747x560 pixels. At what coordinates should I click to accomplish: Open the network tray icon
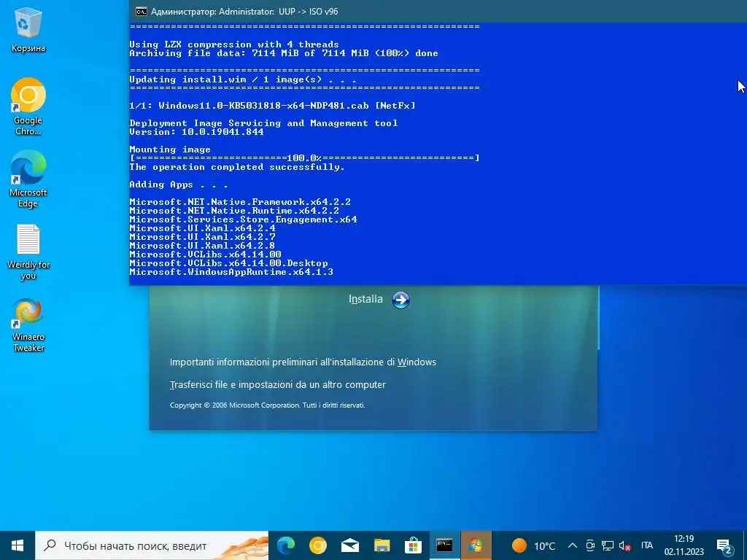click(607, 545)
